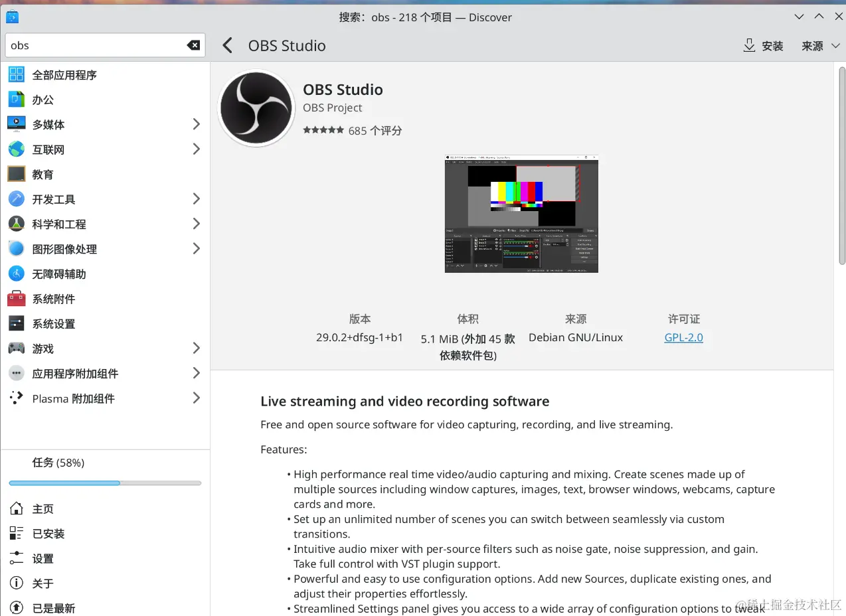Click the Debian GNU/Linux source text
The image size is (846, 616).
coord(576,337)
